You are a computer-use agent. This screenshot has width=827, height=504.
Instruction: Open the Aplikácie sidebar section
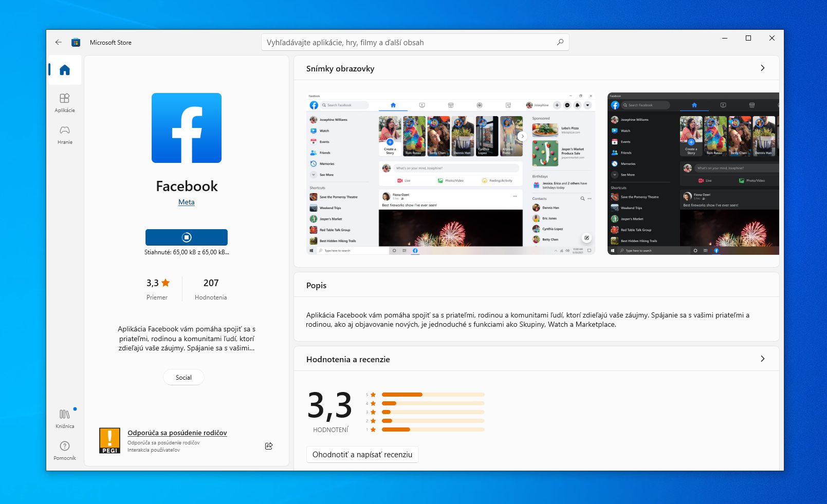point(65,103)
